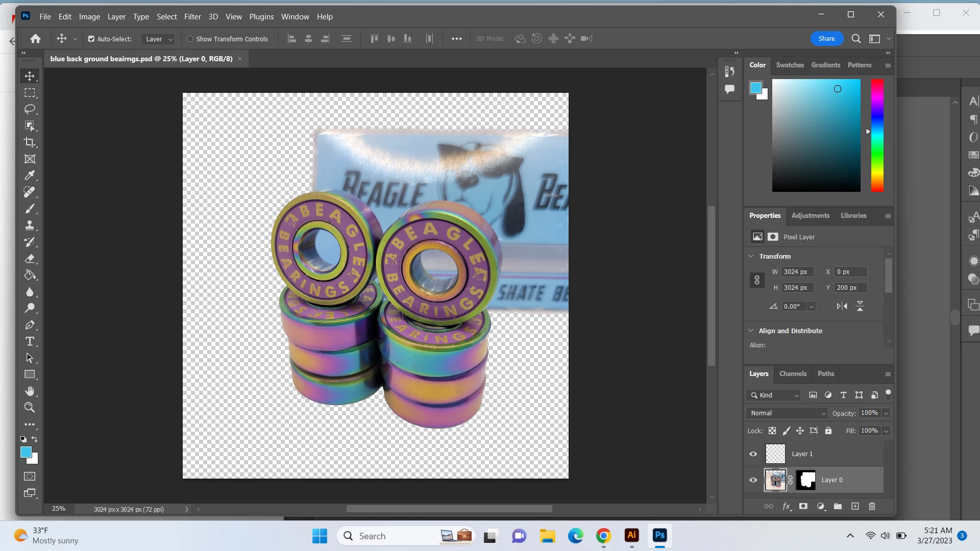Click the trash icon in Layers panel

coord(872,506)
